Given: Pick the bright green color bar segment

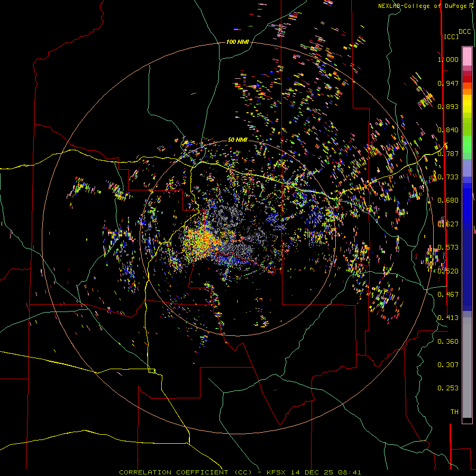Looking at the screenshot, I should pos(467,144).
